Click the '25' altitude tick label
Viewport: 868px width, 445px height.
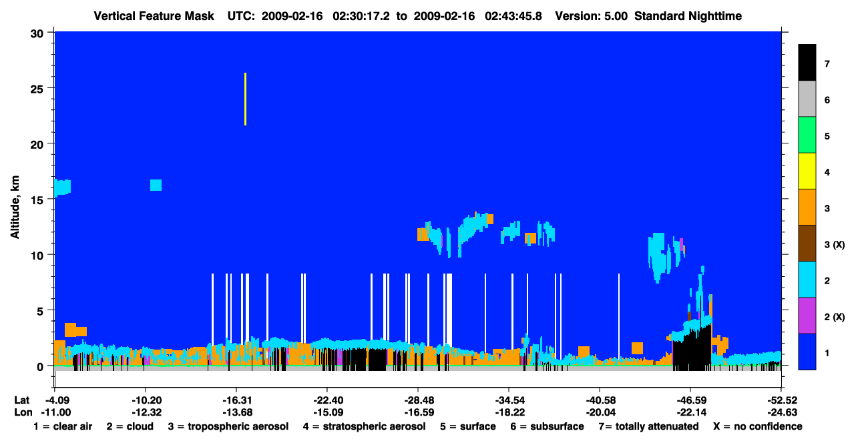point(39,88)
